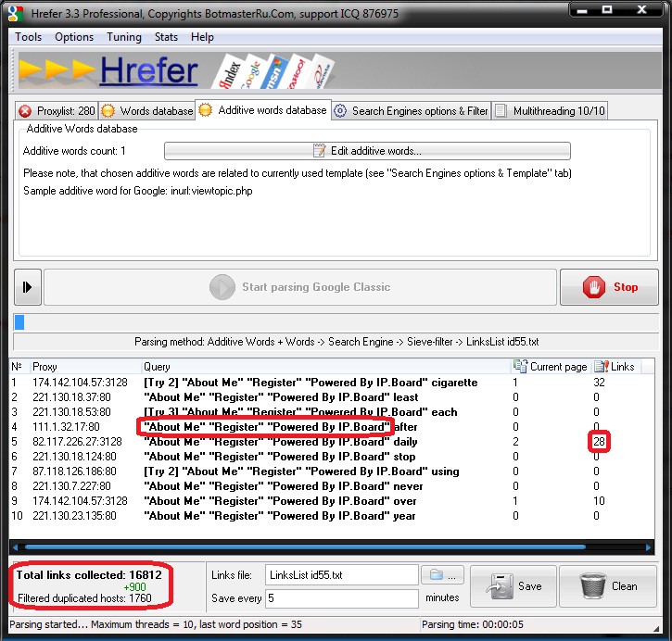The image size is (672, 641).
Task: Click the red X icon on Proxylist tab
Action: click(25, 111)
